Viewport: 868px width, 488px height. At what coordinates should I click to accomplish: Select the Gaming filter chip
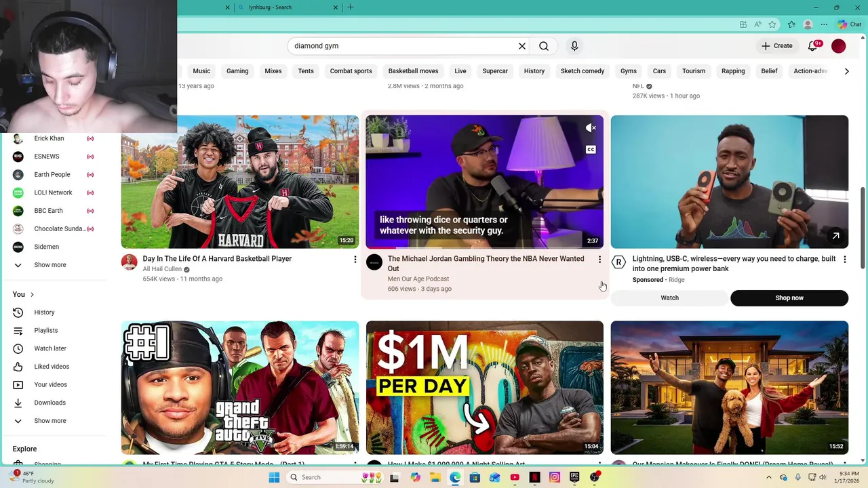click(x=237, y=71)
